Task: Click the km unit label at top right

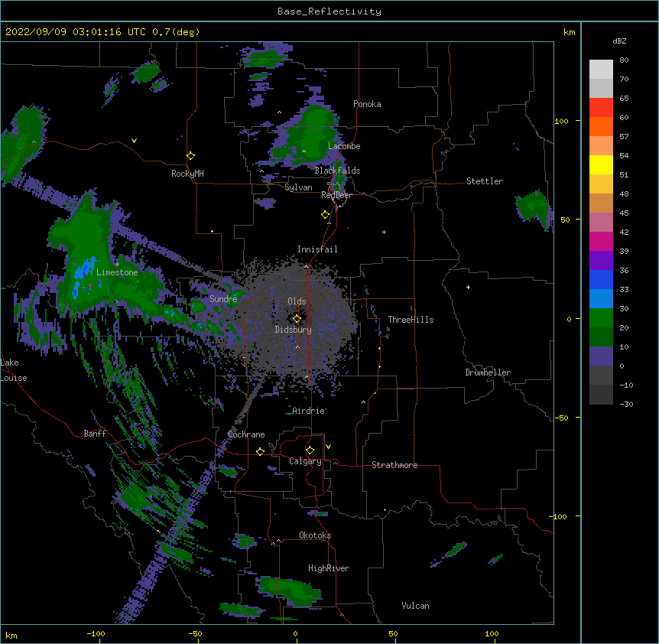Action: click(569, 32)
